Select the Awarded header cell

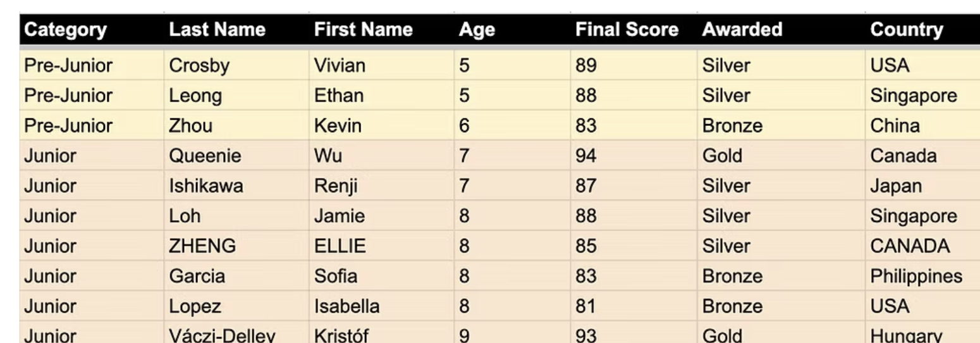click(742, 30)
